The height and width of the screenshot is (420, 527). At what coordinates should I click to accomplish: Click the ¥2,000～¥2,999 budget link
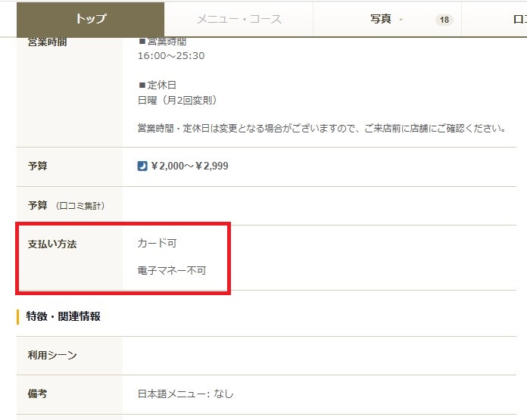click(189, 166)
